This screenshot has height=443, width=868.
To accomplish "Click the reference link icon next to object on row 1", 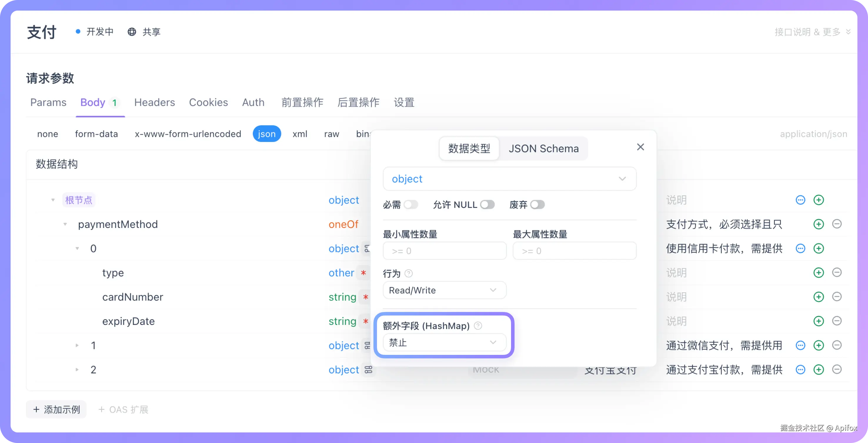I will 368,345.
